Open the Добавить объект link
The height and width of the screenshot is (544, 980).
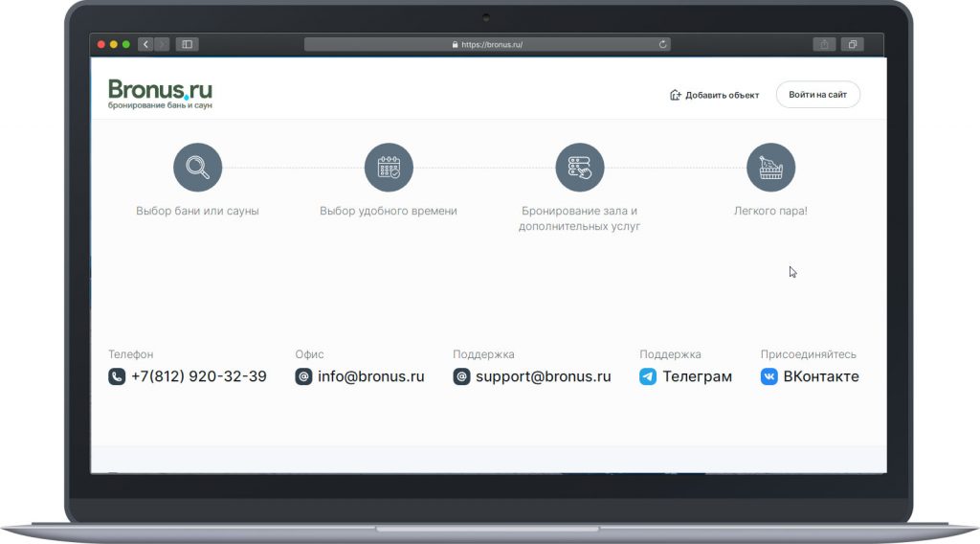[714, 95]
